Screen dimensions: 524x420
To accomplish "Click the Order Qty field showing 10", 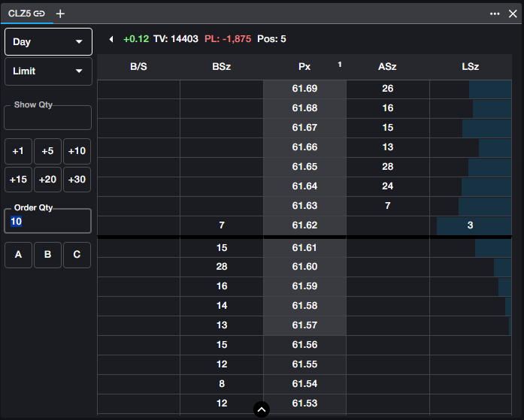I will point(47,221).
